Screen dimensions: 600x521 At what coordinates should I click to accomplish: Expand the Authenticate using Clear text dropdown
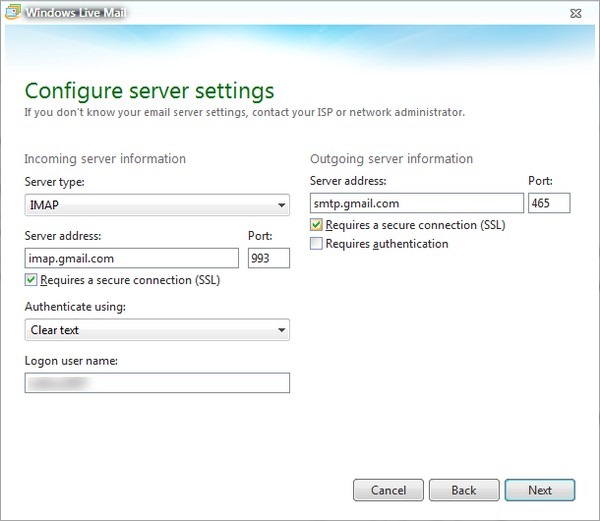pos(156,330)
